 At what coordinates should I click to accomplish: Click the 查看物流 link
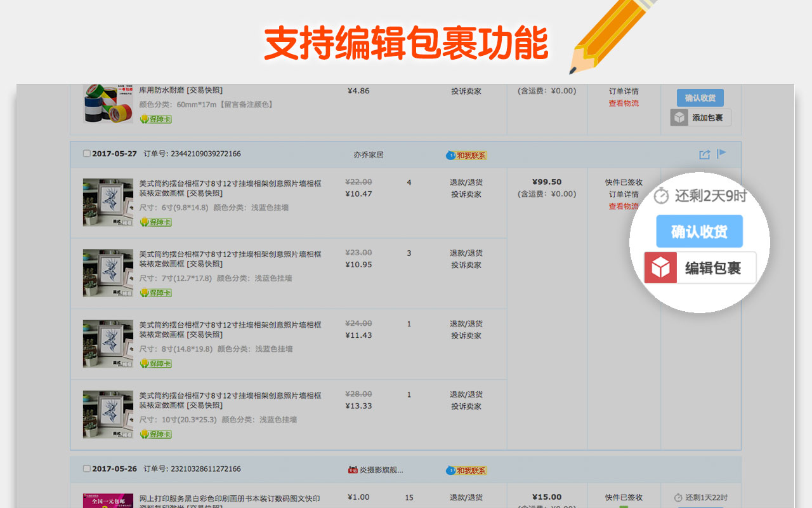[x=623, y=208]
